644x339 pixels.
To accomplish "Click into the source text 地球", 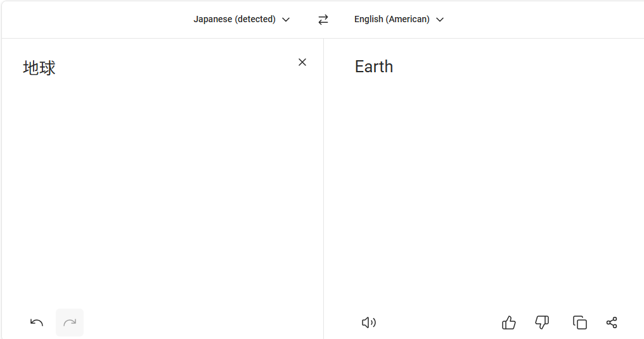I will coord(39,68).
